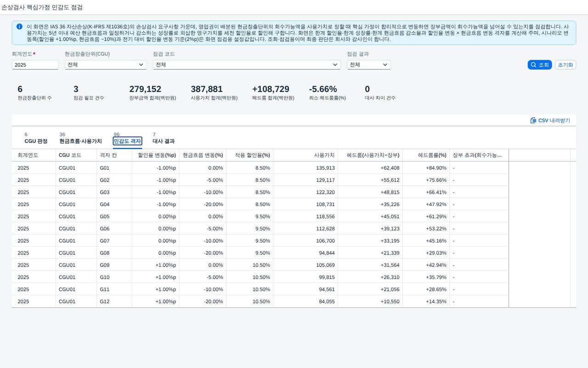The image size is (588, 368).
Task: Click the 격자 칸 column header
Action: click(x=114, y=155)
